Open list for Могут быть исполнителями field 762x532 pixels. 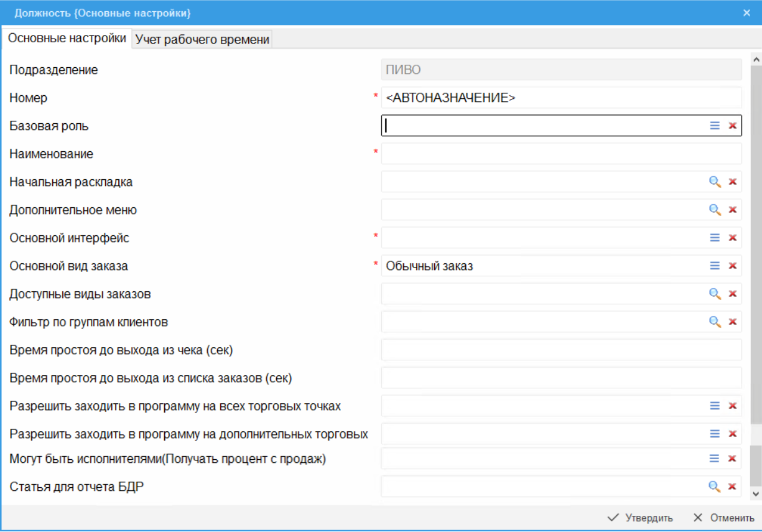pos(715,459)
